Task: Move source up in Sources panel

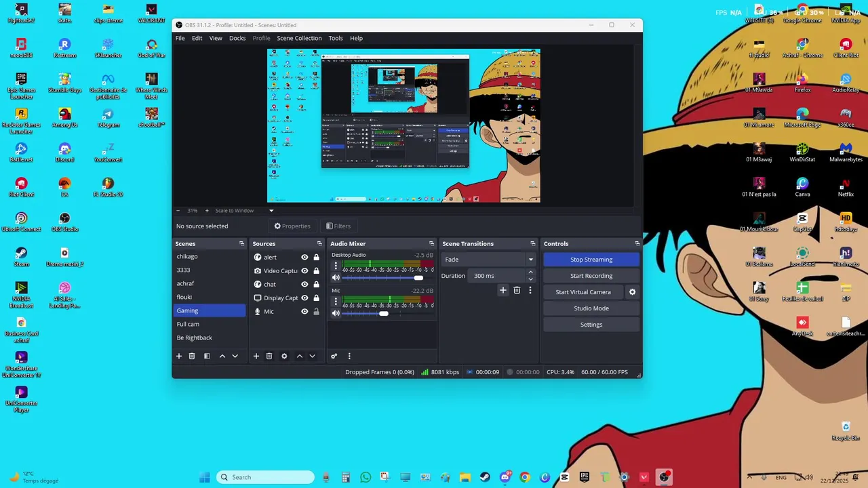Action: (299, 356)
